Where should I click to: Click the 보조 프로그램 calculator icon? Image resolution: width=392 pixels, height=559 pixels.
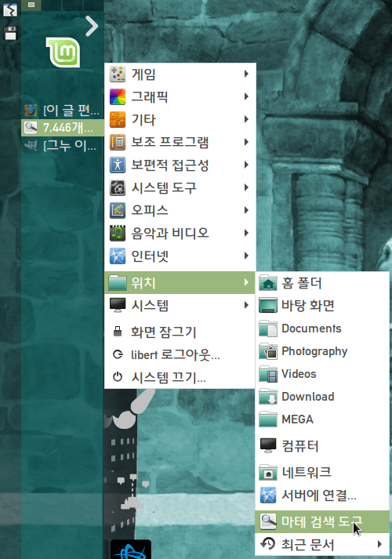coord(118,142)
